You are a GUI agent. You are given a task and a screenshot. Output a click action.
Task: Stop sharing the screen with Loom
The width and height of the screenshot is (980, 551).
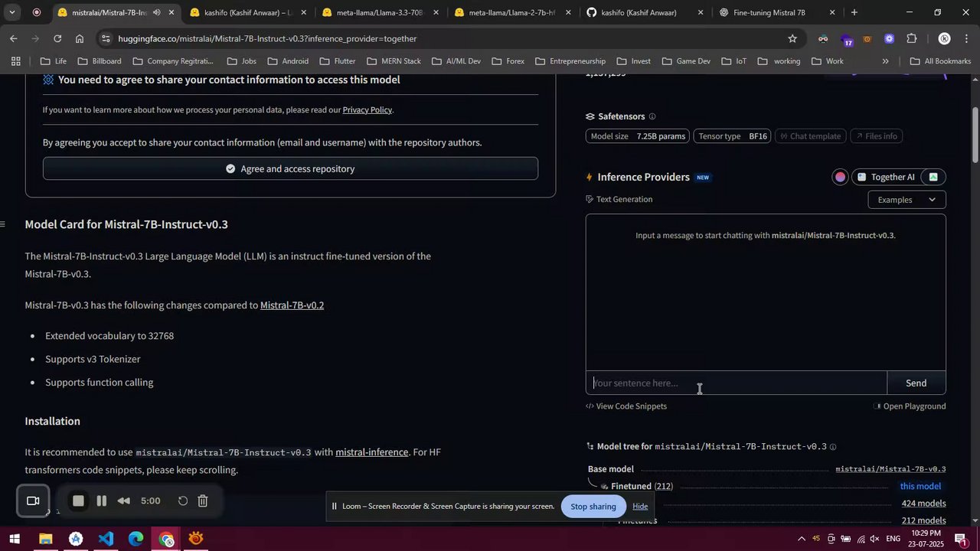click(x=593, y=507)
